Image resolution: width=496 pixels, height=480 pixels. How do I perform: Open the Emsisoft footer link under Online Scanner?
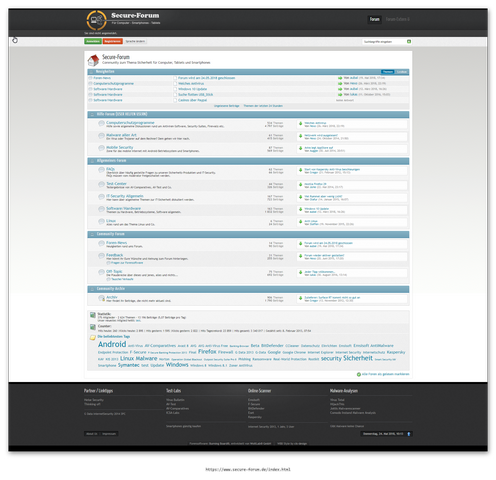[x=254, y=400]
